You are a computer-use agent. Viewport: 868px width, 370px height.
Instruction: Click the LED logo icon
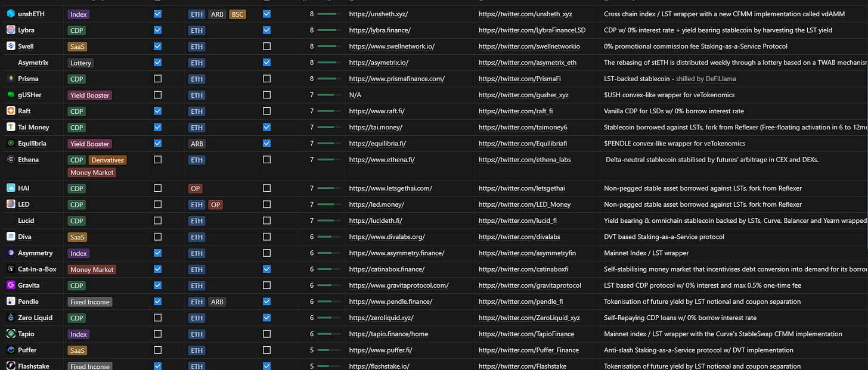(x=11, y=204)
